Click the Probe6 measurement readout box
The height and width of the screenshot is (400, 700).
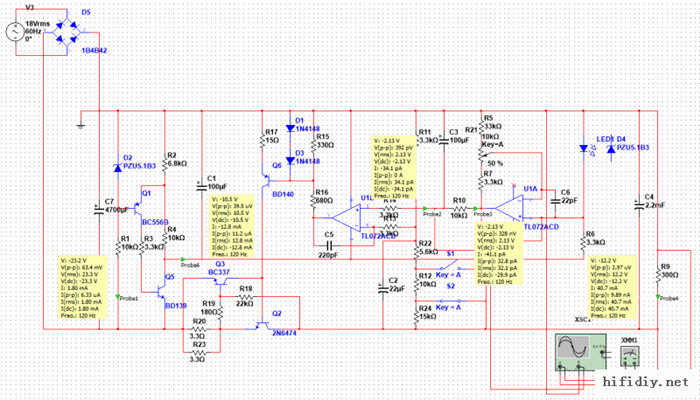(239, 226)
